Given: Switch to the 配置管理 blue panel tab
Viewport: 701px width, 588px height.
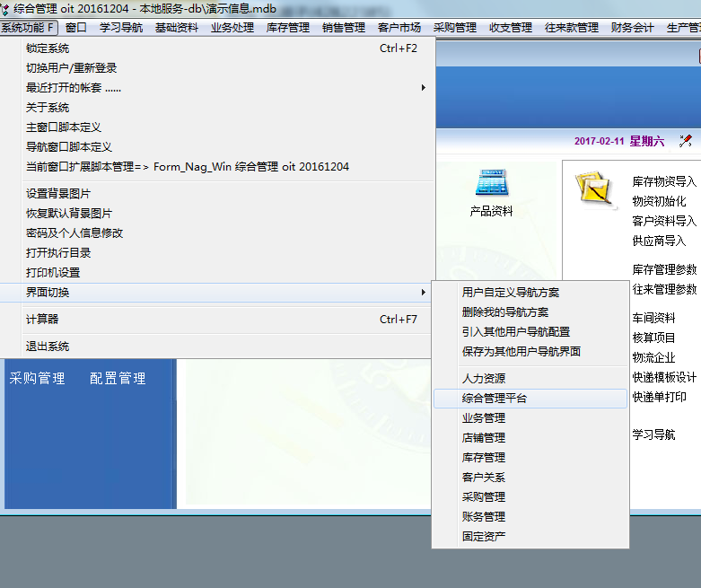Looking at the screenshot, I should click(x=118, y=379).
